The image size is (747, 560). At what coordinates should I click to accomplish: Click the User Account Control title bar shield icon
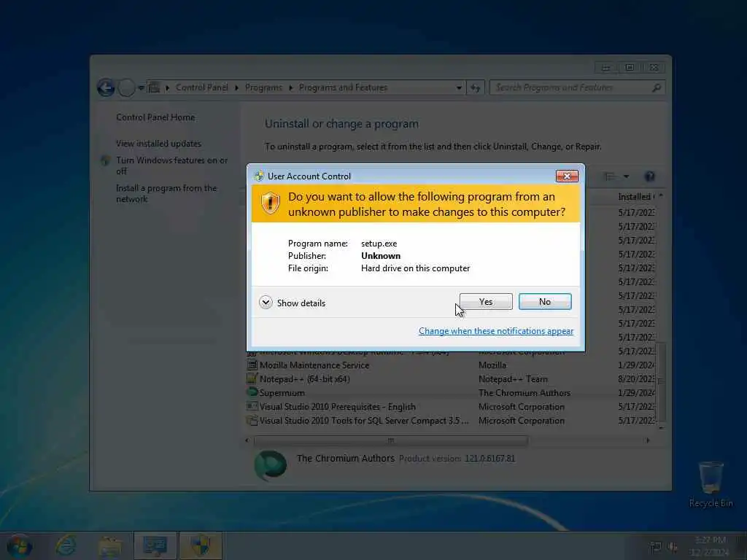tap(259, 176)
